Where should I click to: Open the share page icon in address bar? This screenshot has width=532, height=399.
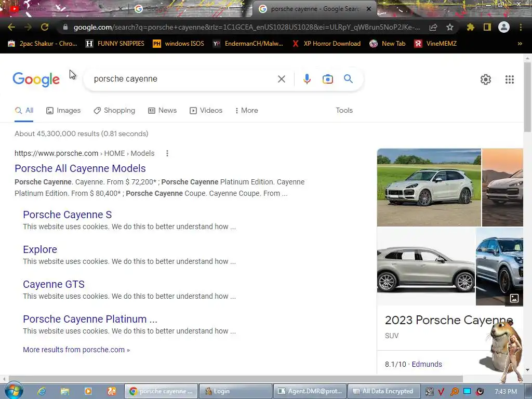click(433, 28)
